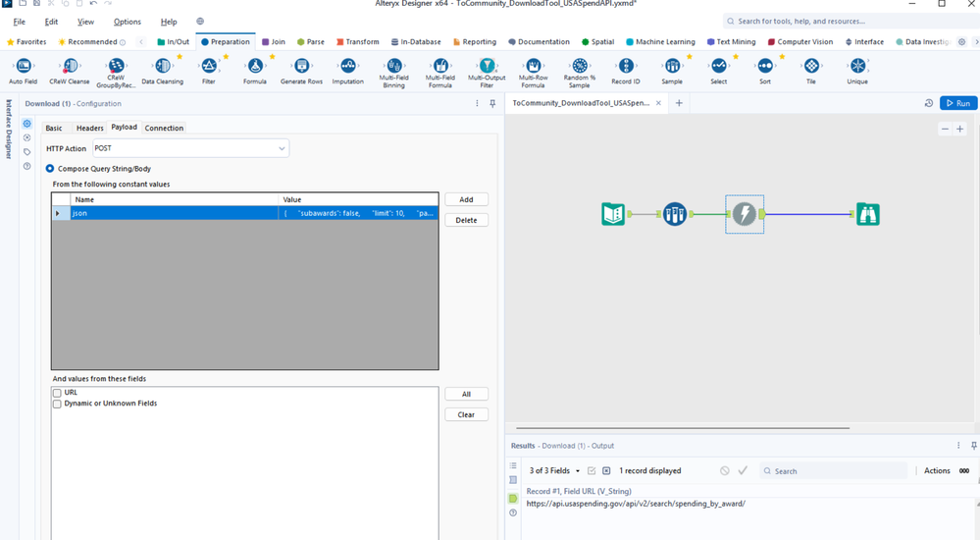
Task: Open the Transform tool category
Action: (x=357, y=42)
